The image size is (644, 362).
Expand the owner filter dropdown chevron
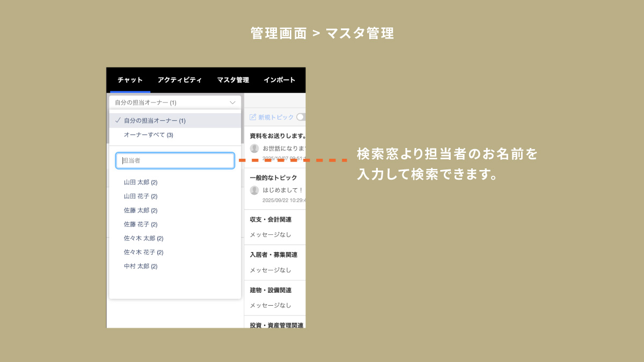[x=232, y=102]
